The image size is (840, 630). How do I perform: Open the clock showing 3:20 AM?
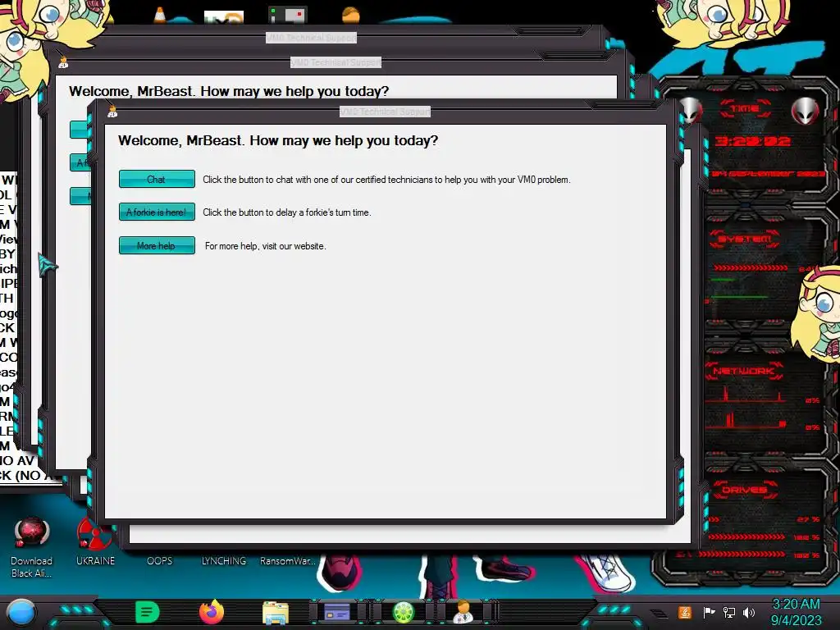[796, 612]
